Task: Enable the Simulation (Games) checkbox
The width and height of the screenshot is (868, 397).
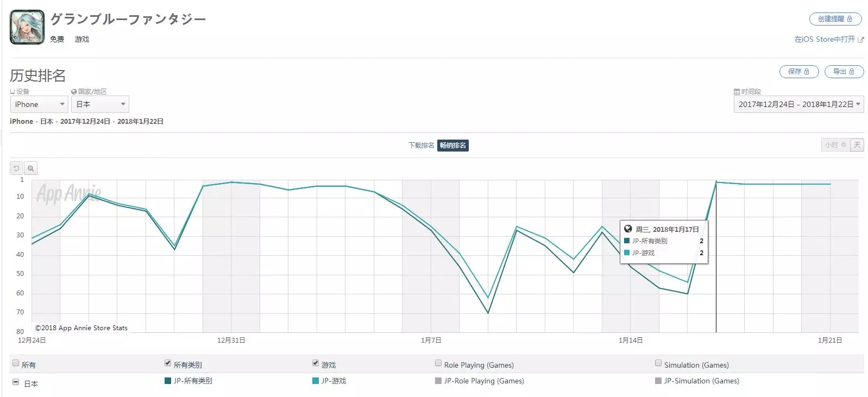Action: click(658, 363)
